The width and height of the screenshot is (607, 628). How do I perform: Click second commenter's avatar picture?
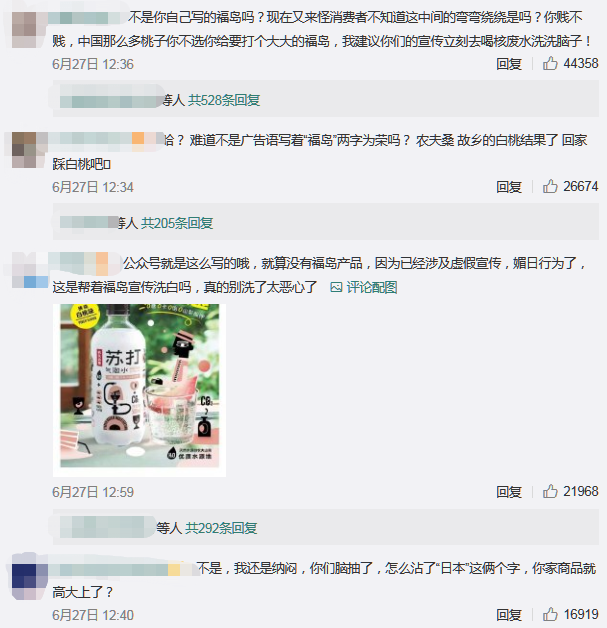click(x=30, y=150)
